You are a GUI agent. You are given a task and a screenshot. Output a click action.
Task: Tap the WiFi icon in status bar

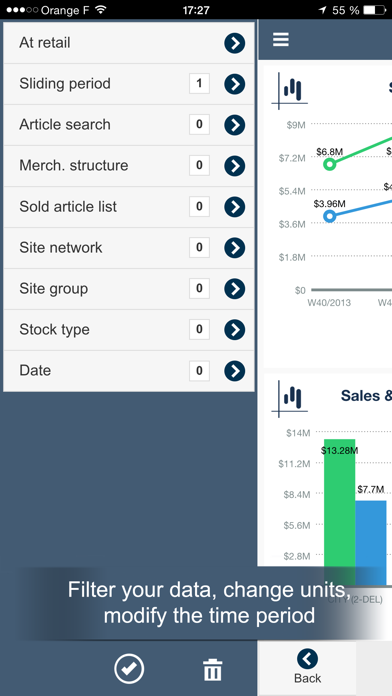(x=101, y=9)
